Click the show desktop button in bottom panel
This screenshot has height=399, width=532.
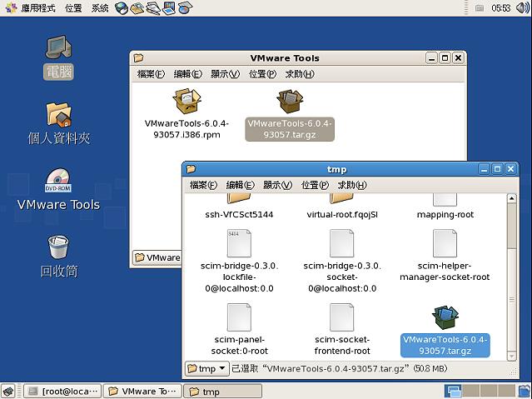coord(8,392)
